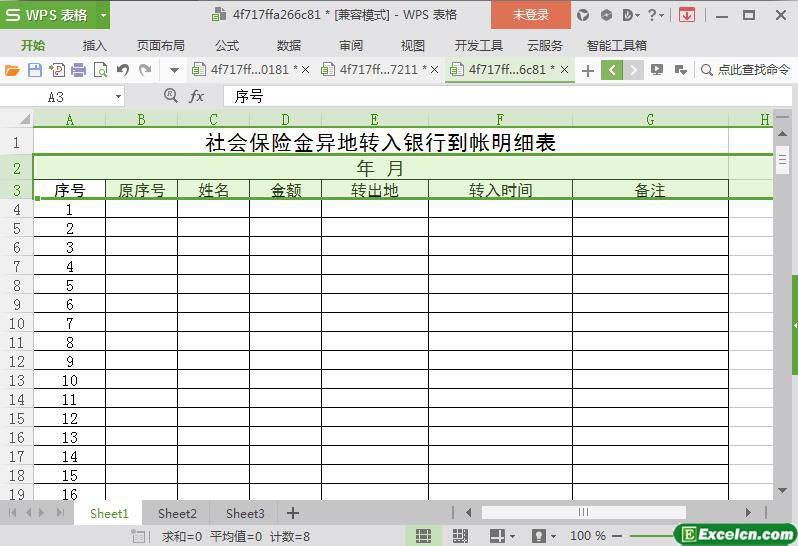Open the 公式 ribbon tab
798x546 pixels.
coord(227,46)
